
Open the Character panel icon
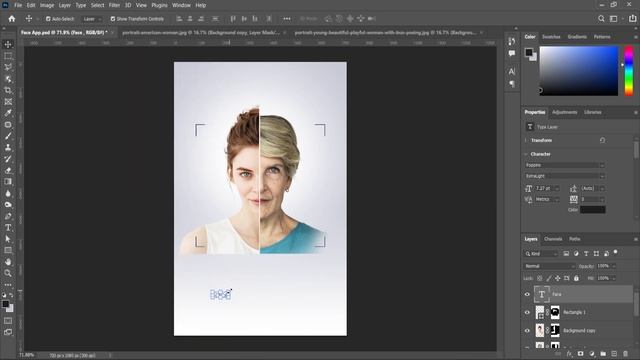point(512,71)
